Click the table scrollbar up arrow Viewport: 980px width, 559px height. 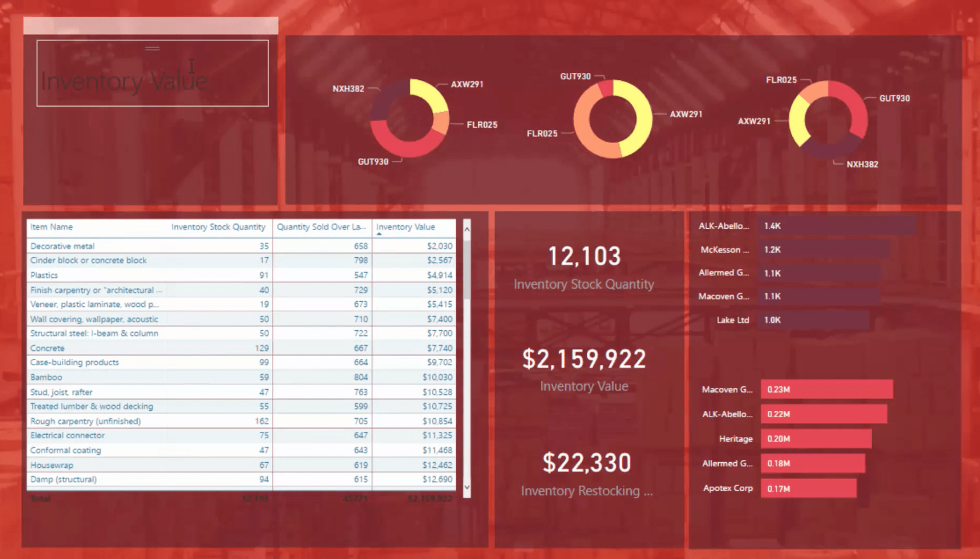coord(467,229)
